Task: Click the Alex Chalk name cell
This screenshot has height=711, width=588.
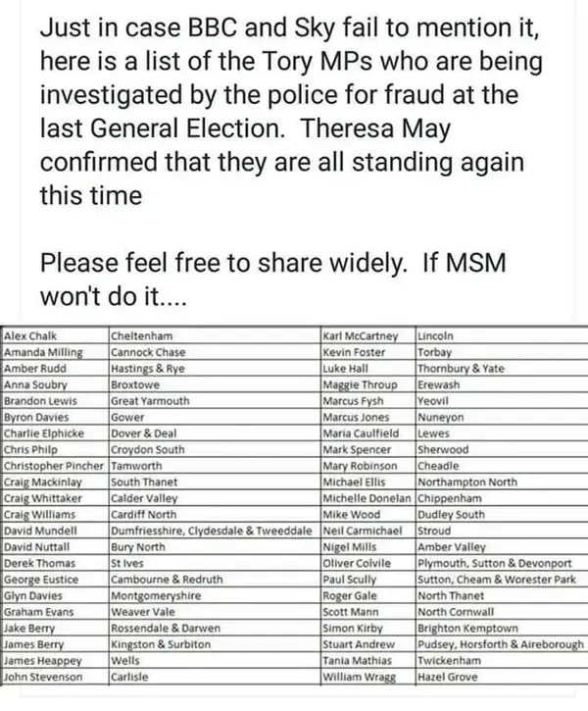Action: point(54,336)
